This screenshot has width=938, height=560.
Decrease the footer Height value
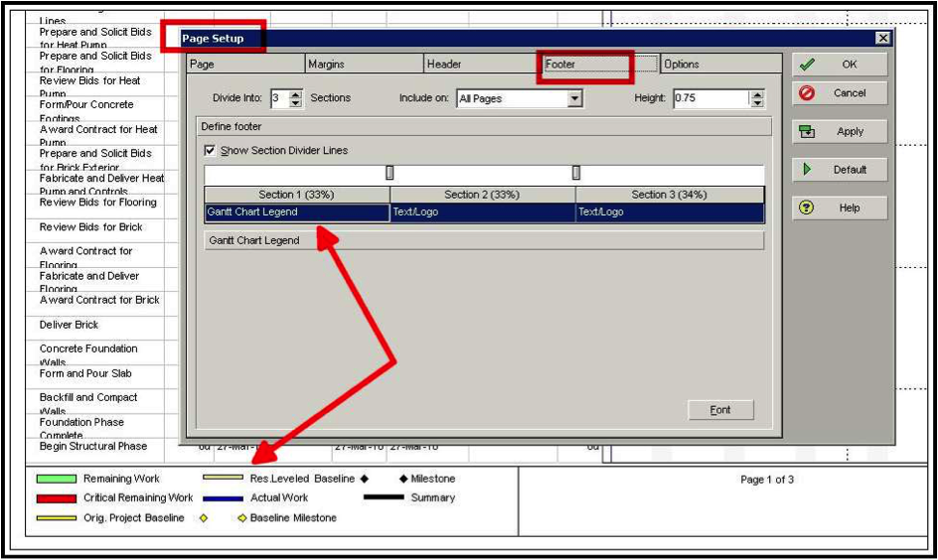point(757,103)
